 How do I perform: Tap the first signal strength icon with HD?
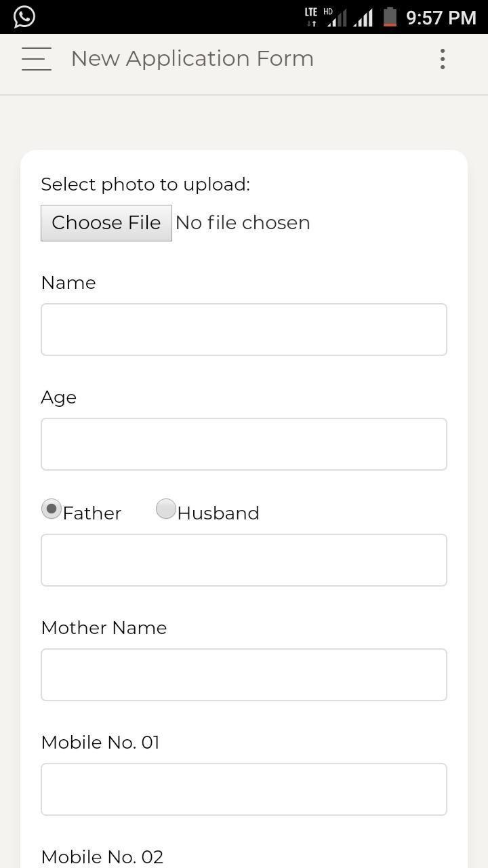pos(335,17)
